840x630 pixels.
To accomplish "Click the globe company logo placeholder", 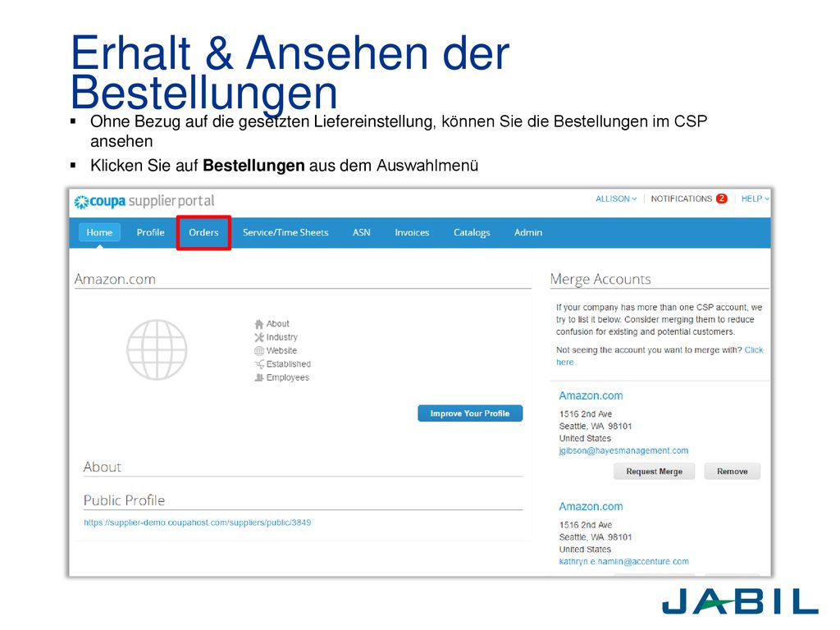I will click(157, 349).
